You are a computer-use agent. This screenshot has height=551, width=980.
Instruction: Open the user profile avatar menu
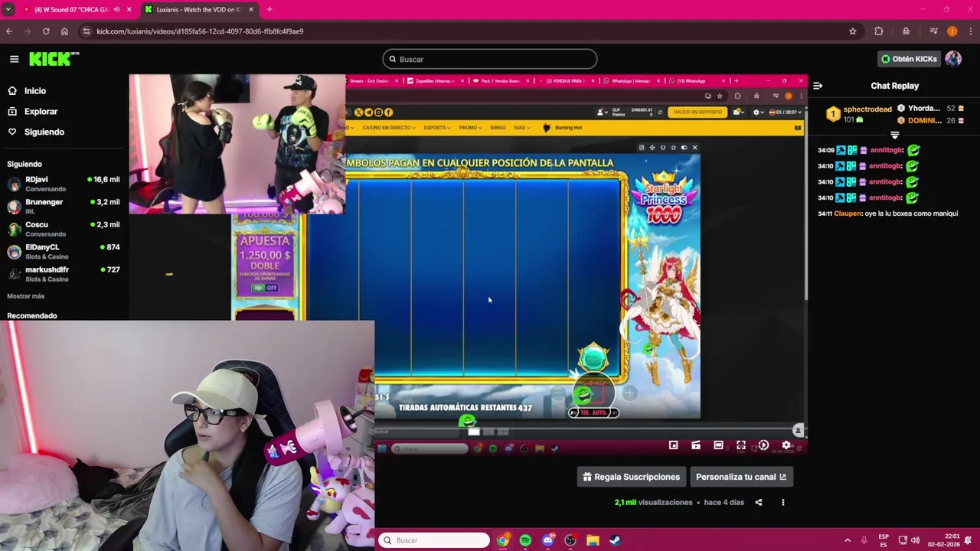tap(953, 59)
